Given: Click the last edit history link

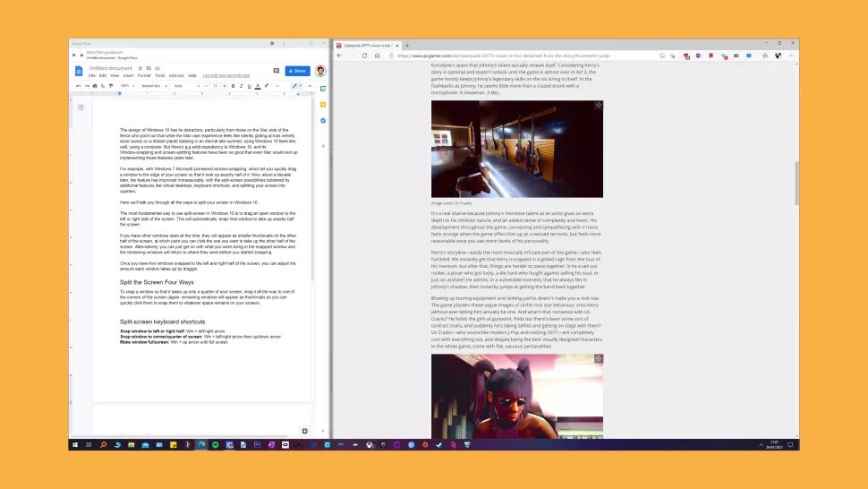Looking at the screenshot, I should [x=226, y=75].
